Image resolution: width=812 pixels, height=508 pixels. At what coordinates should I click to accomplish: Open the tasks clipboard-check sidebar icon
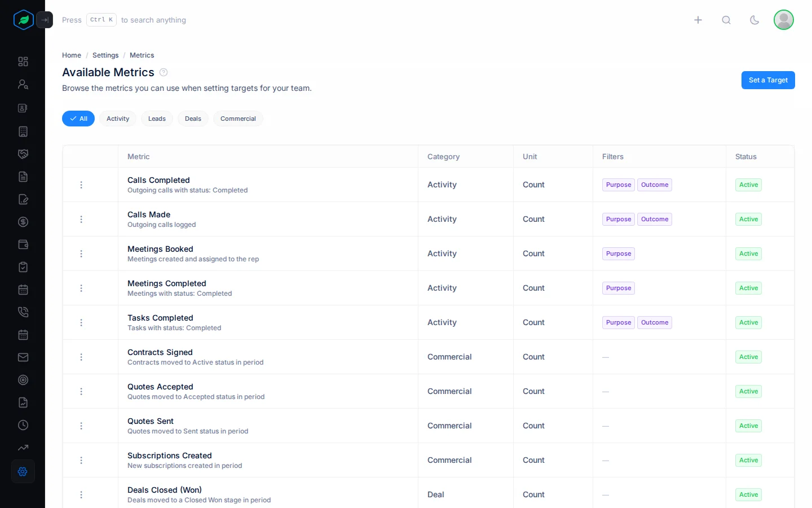click(23, 267)
